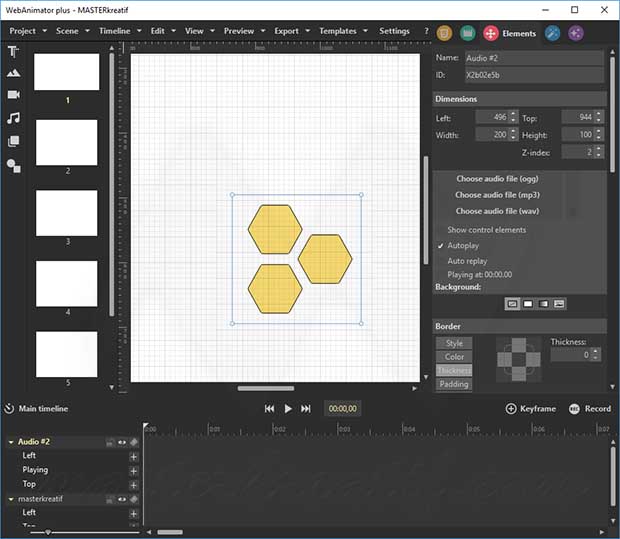This screenshot has height=539, width=620.
Task: Jump to the timeline start with rewind
Action: 269,408
